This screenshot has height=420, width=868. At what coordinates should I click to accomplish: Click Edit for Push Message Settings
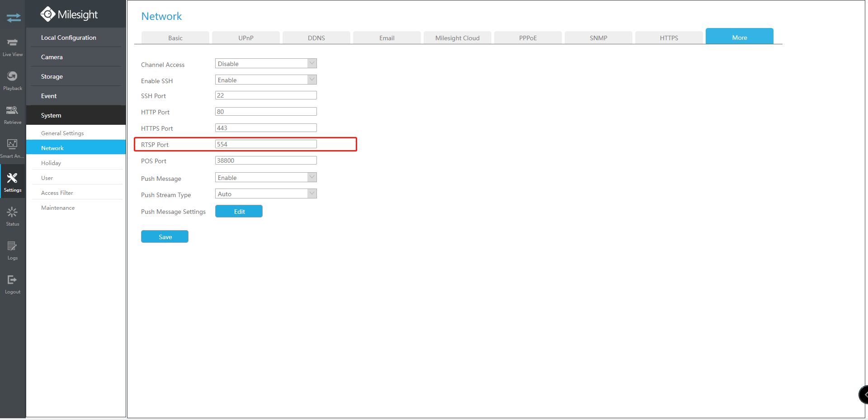pos(239,211)
